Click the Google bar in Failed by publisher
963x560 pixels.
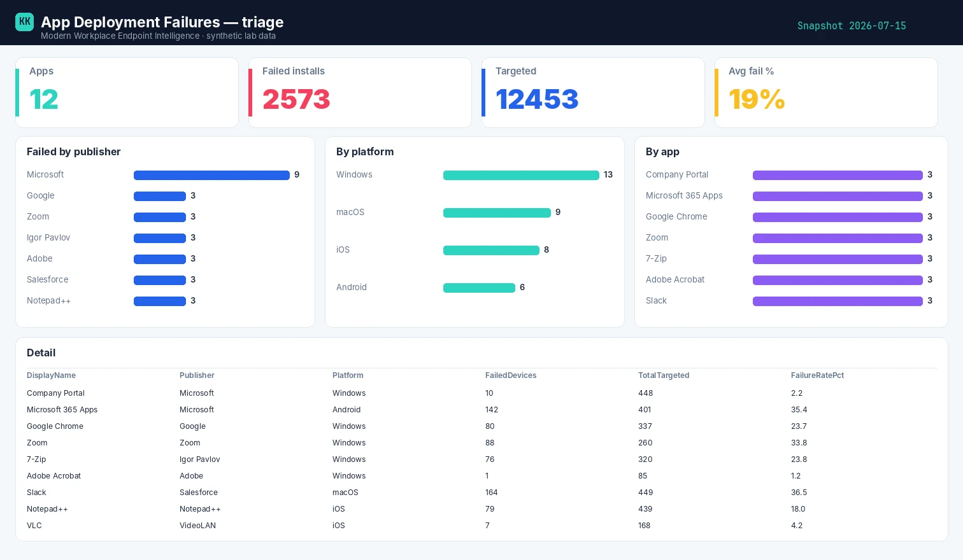160,196
